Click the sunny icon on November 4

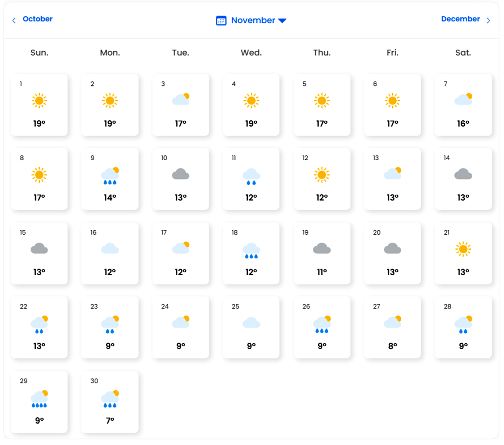coord(251,101)
